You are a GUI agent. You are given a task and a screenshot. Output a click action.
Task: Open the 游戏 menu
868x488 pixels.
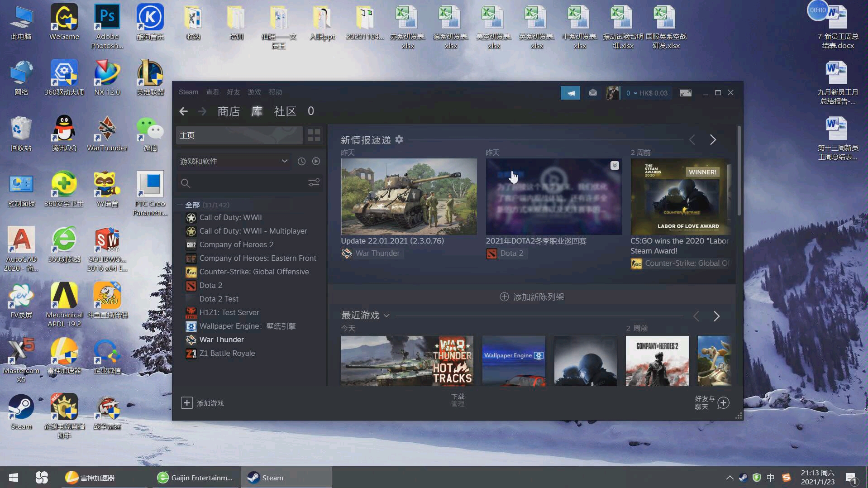[x=254, y=92]
